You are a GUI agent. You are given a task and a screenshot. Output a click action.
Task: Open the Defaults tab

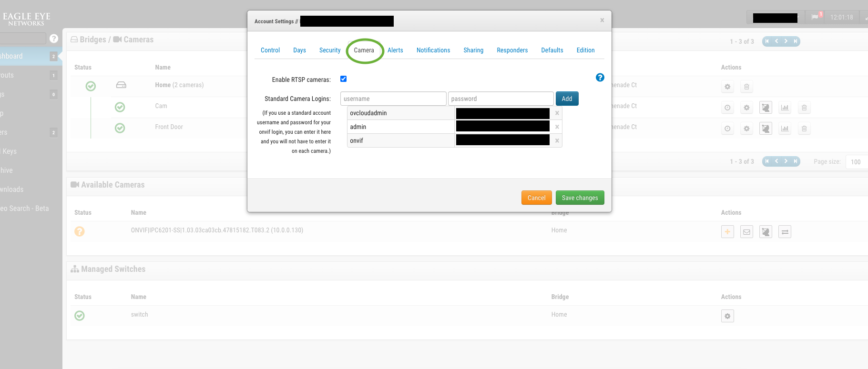pos(552,50)
